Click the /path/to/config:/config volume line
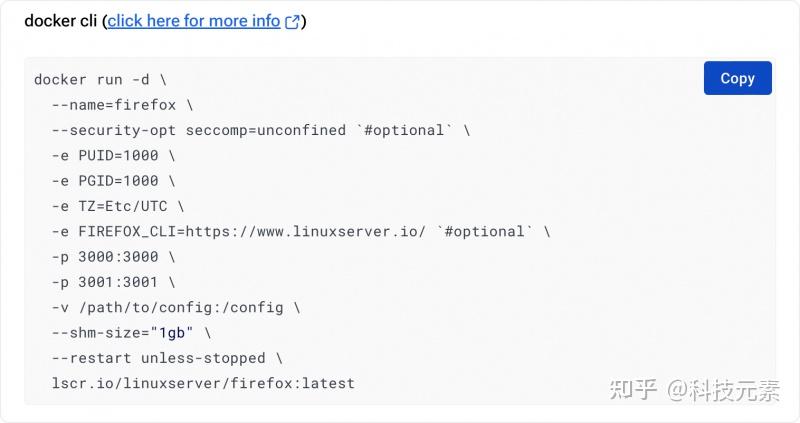The width and height of the screenshot is (800, 423). pos(175,307)
